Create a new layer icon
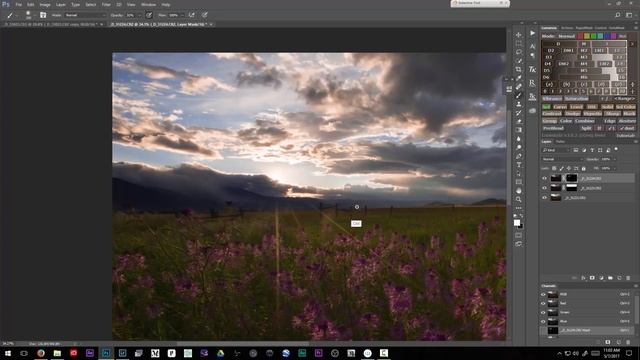 619,278
